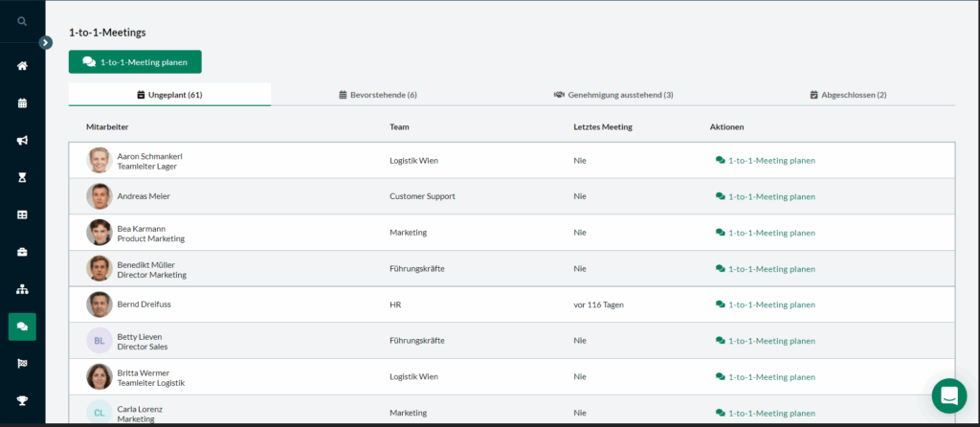980x427 pixels.
Task: Select the name Benedikt Müller
Action: click(x=145, y=265)
